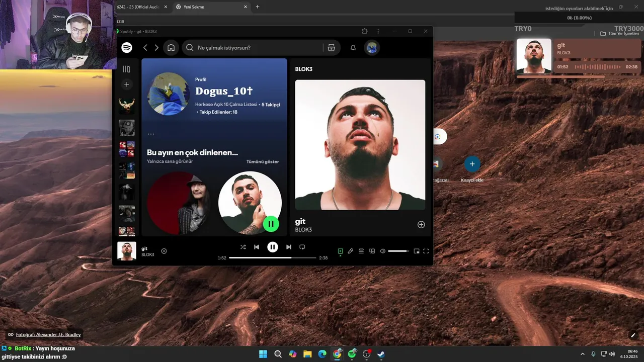The image size is (644, 362).
Task: Create a playlist with the sidebar plus button
Action: point(127,84)
